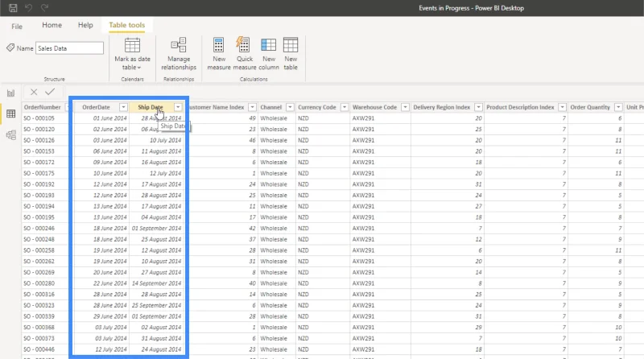The width and height of the screenshot is (644, 359).
Task: Select the Delivery Region Index column header
Action: click(441, 107)
